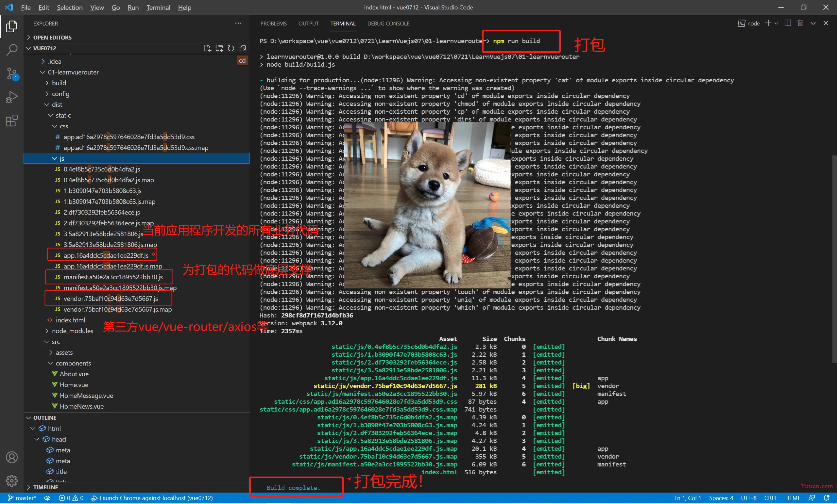Switch to the PROBLEMS tab

(x=273, y=24)
